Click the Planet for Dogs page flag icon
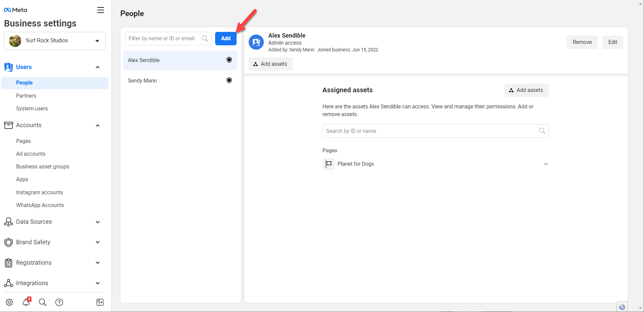The width and height of the screenshot is (644, 312). click(329, 164)
